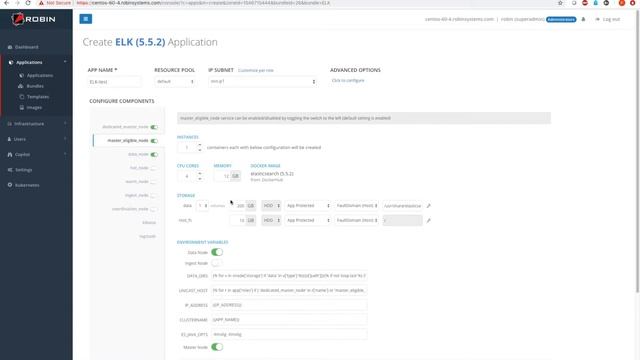
Task: Toggle hot_node component switch
Action: 154,168
